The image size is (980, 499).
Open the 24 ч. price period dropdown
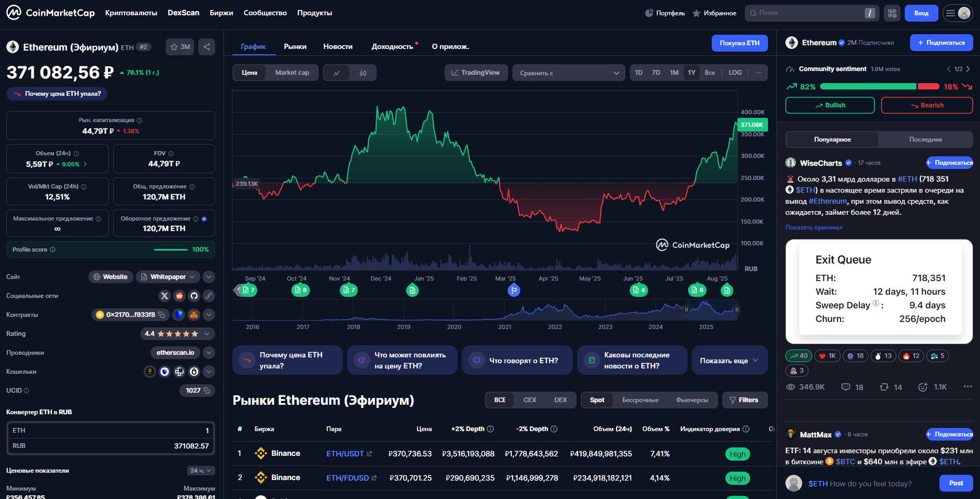point(201,471)
